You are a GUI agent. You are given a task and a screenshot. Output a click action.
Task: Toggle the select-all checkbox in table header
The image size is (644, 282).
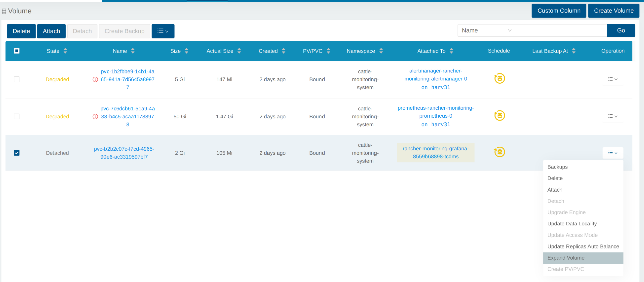click(x=17, y=51)
